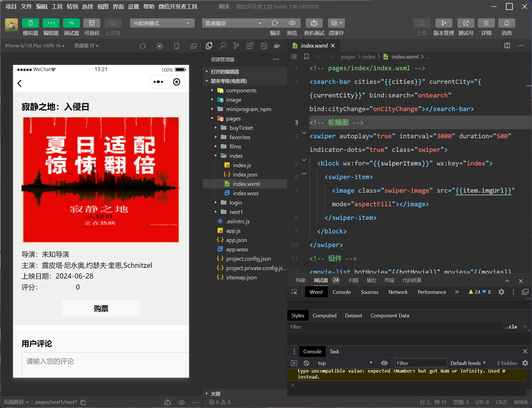Open the 工具 menu
Screen dimensions: 532x408
(57, 7)
